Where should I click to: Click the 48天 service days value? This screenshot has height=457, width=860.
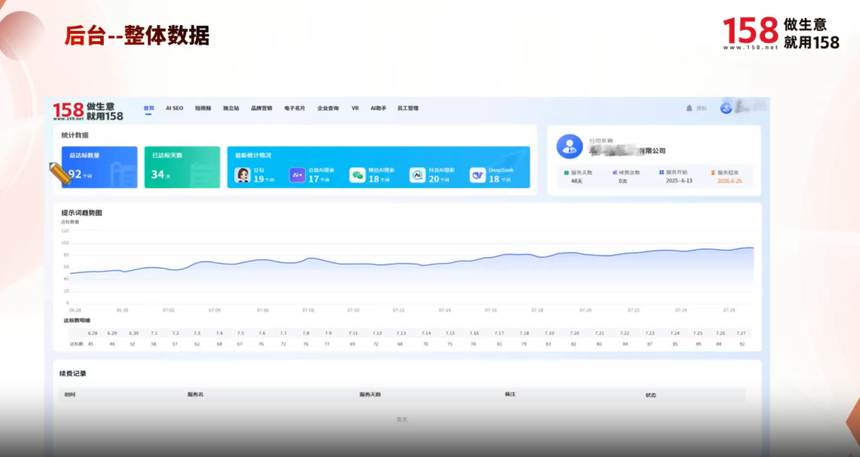coord(576,181)
